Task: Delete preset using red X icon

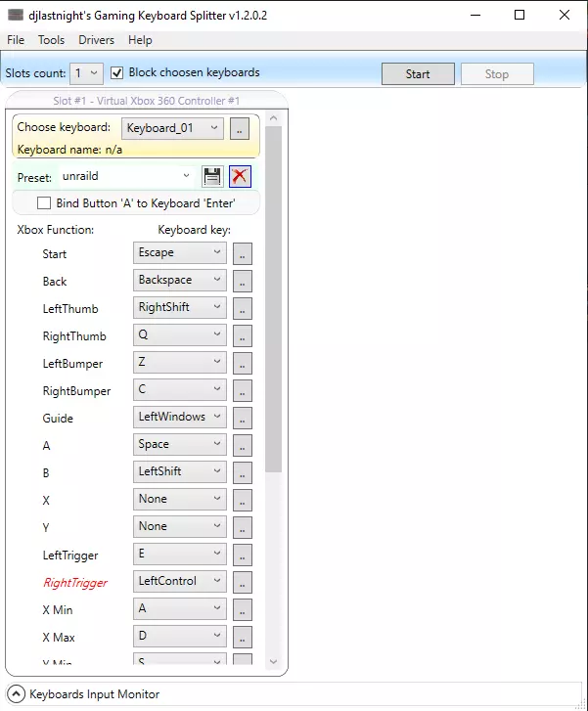Action: pos(240,176)
